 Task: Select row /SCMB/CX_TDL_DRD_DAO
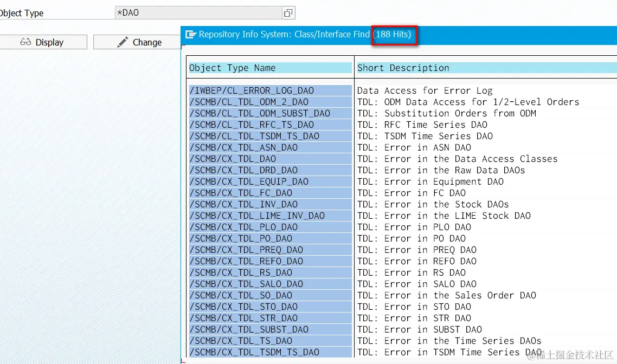point(271,171)
